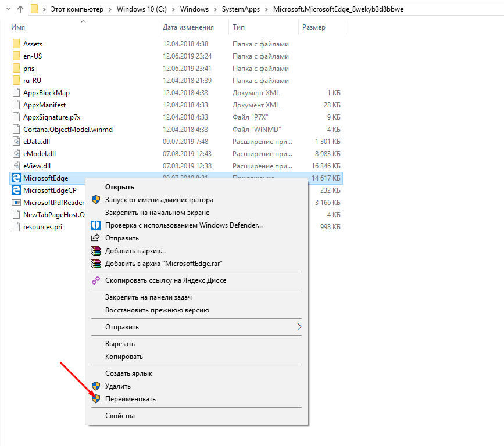Screen dimensions: 504x446
Task: Click the Assets folder icon
Action: pos(16,44)
